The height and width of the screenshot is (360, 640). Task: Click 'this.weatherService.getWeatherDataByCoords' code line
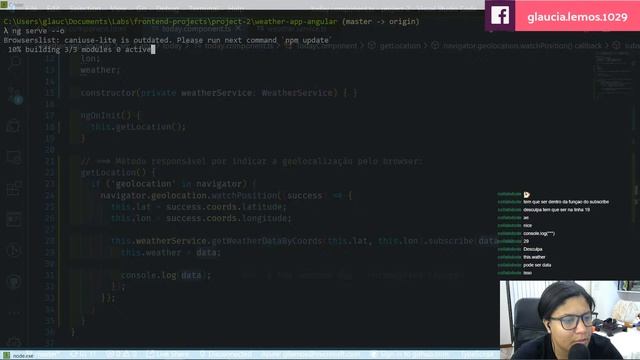305,241
